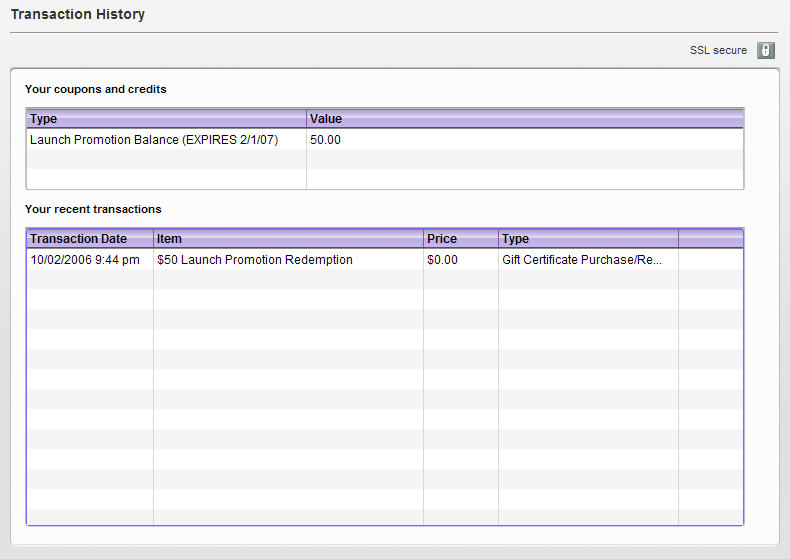Click the SSL secure padlock icon
The image size is (790, 559).
(x=766, y=50)
